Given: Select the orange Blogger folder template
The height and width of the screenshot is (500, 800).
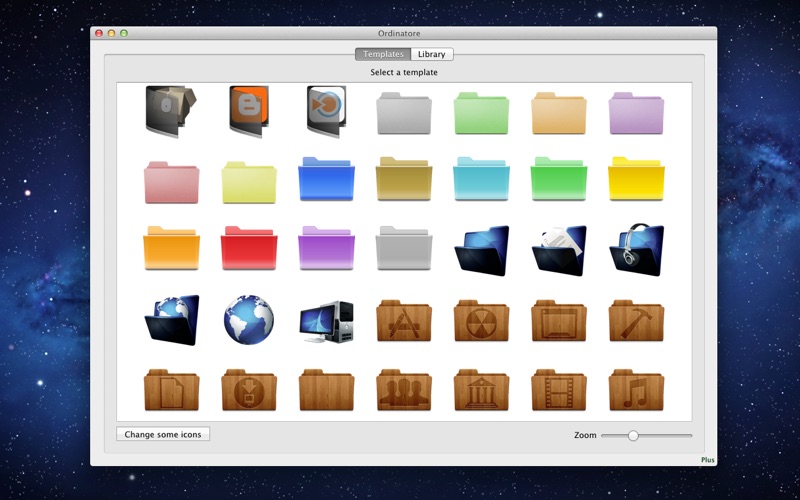Looking at the screenshot, I should tap(249, 110).
